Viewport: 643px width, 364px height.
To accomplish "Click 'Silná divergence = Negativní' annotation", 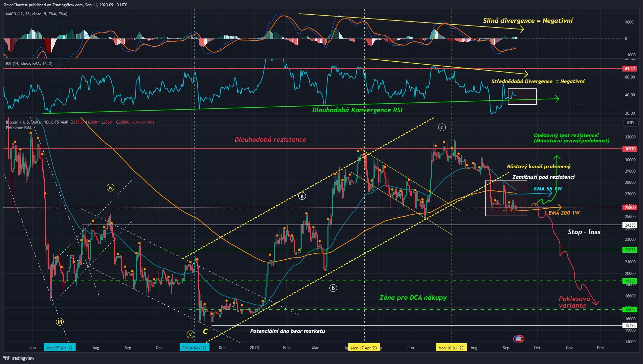I will click(528, 21).
